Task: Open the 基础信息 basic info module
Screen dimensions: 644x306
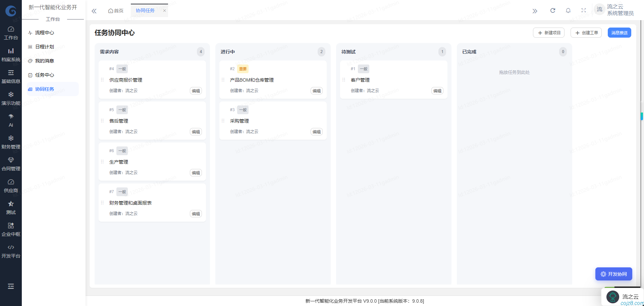Action: pyautogui.click(x=11, y=76)
